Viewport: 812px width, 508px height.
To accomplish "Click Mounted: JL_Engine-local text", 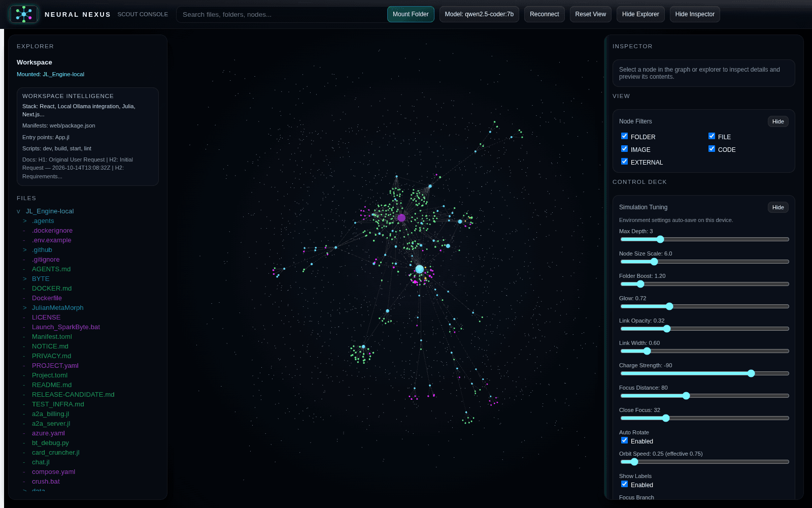I will point(50,74).
